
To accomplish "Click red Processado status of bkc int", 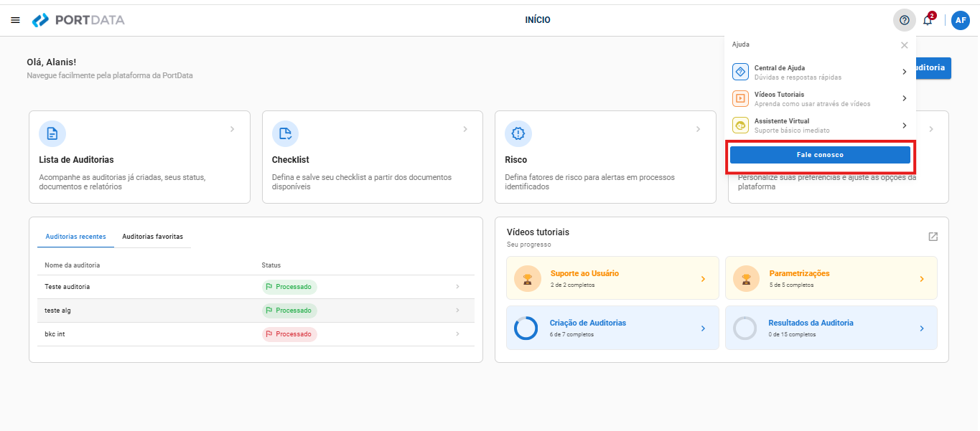I will (289, 334).
